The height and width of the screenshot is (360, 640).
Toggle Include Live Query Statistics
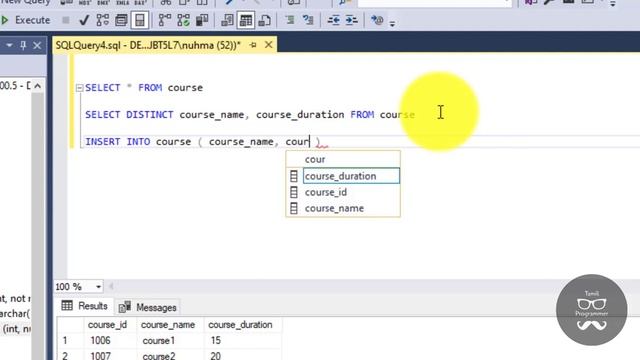(x=184, y=20)
